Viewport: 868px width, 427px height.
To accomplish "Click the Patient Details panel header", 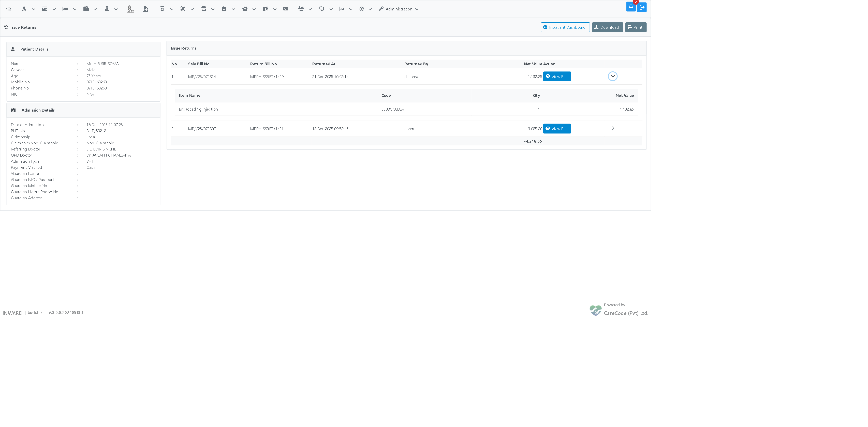I will (x=83, y=49).
